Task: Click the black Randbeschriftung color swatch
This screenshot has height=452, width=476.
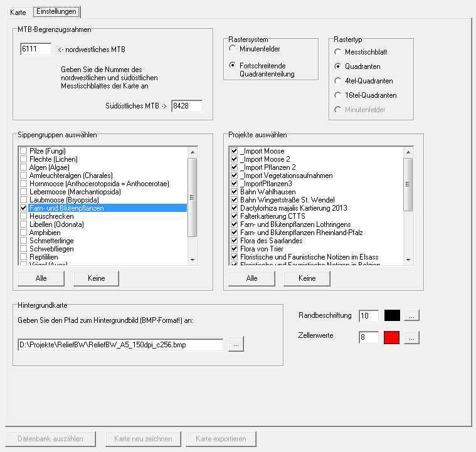Action: 392,315
